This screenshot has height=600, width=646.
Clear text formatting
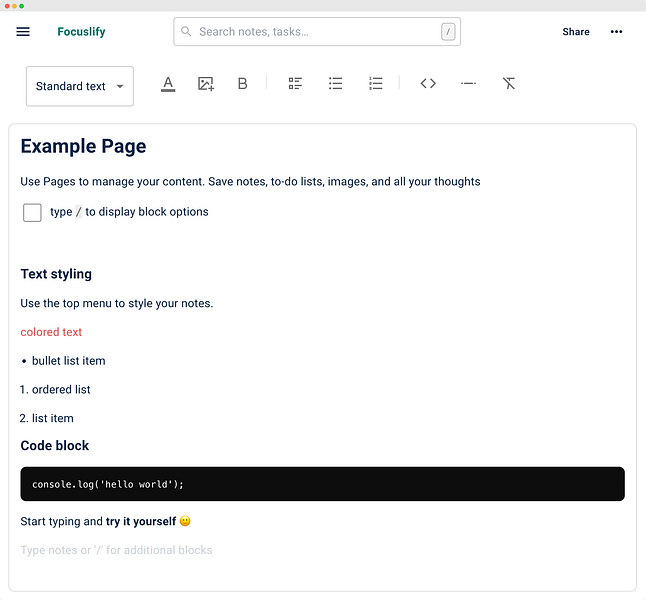pyautogui.click(x=509, y=84)
